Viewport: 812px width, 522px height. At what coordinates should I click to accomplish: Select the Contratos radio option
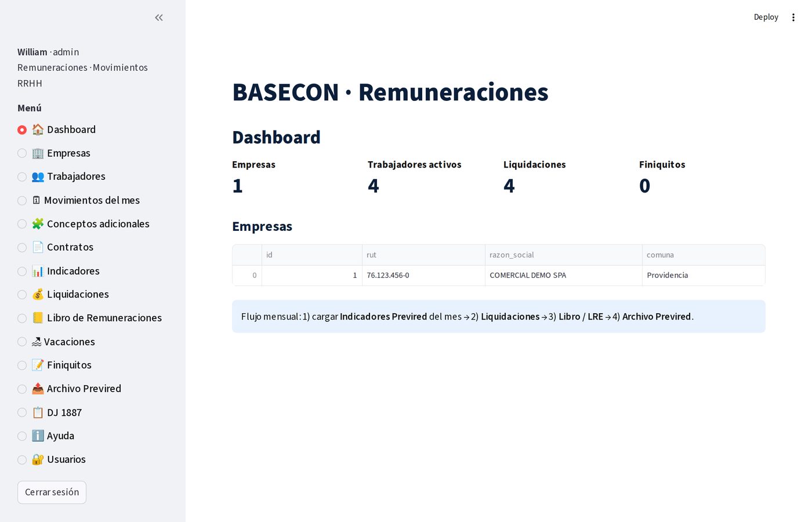[x=22, y=248]
